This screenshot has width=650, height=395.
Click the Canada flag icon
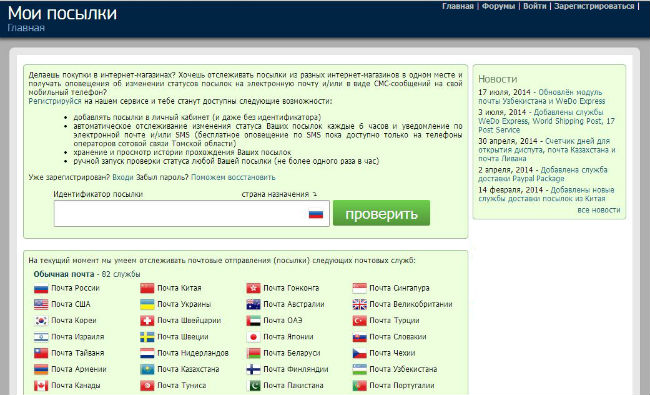pyautogui.click(x=41, y=386)
